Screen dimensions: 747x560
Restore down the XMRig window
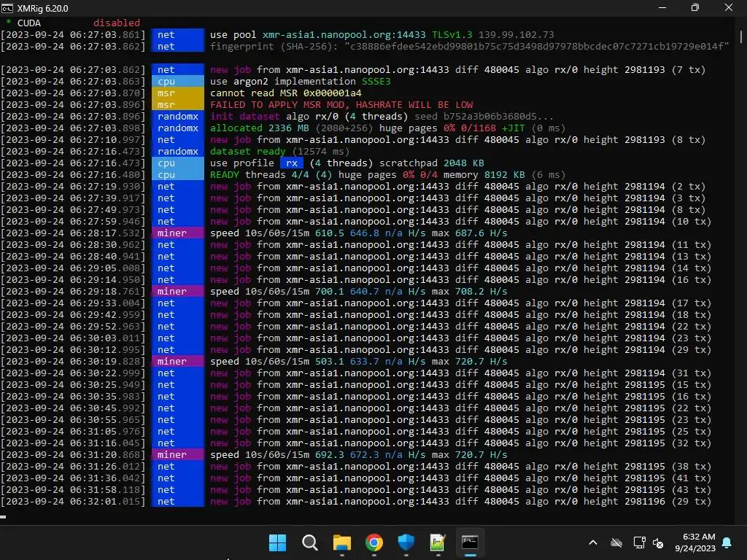[x=695, y=7]
